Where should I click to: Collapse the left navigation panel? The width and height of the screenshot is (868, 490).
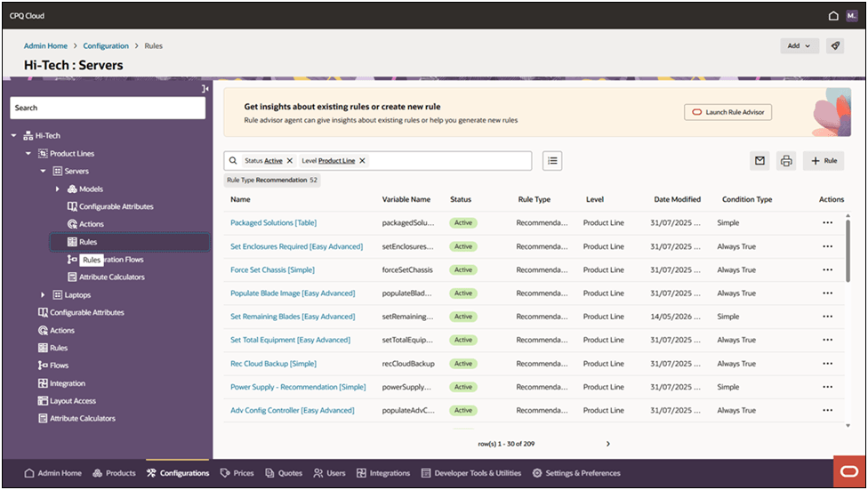click(x=205, y=89)
